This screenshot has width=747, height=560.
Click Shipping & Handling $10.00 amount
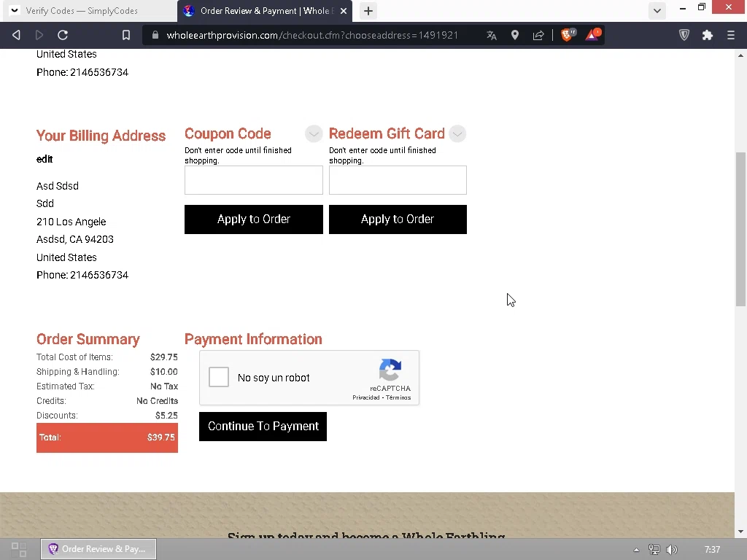point(164,371)
